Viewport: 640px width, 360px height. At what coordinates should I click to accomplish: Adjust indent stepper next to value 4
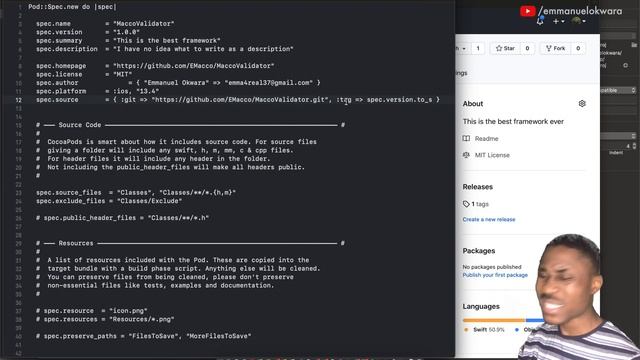pyautogui.click(x=634, y=146)
